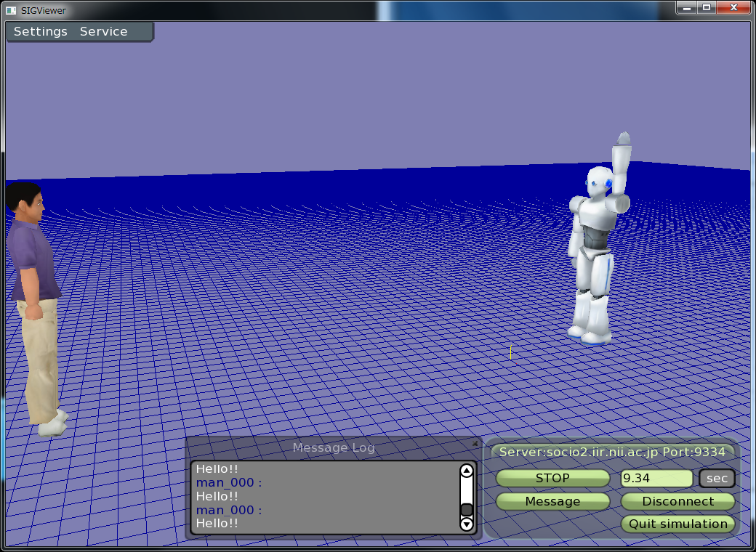The width and height of the screenshot is (756, 552).
Task: Disconnect from the server
Action: point(677,501)
